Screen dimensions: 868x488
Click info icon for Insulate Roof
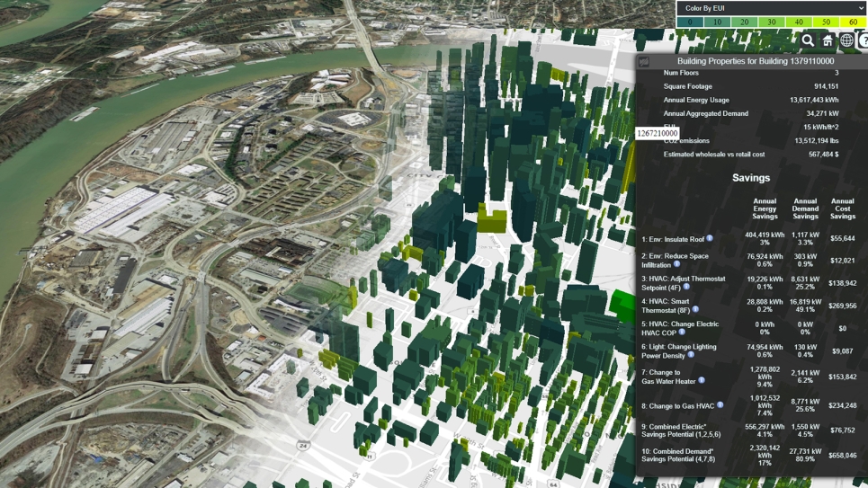710,239
